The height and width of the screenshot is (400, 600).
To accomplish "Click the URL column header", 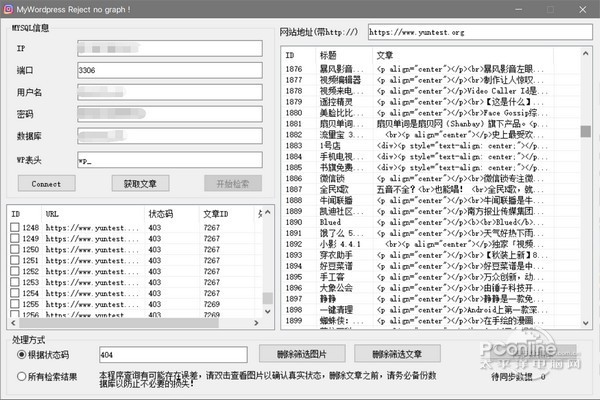I will tap(93, 214).
